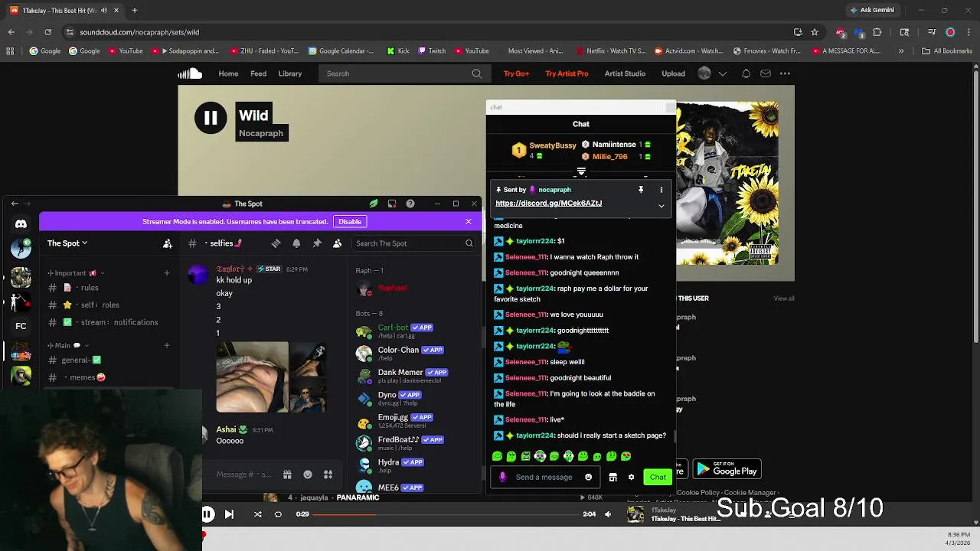The width and height of the screenshot is (980, 551).
Task: Unpin the pinned chat message
Action: 641,190
